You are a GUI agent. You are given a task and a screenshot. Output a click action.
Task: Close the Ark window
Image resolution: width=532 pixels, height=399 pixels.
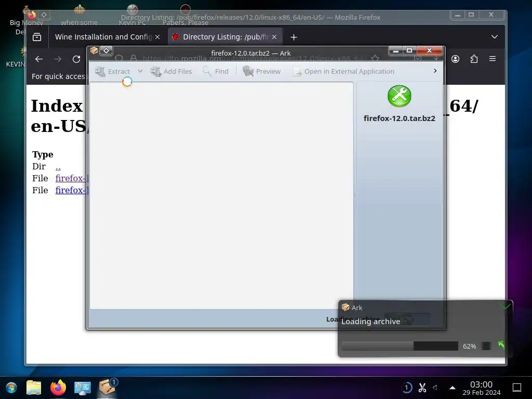point(429,50)
